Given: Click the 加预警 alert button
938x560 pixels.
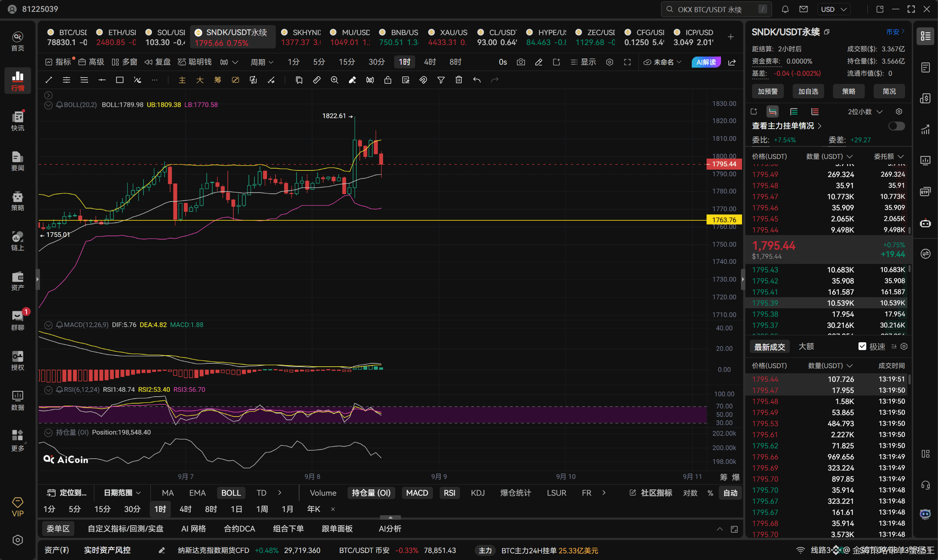Looking at the screenshot, I should point(768,91).
